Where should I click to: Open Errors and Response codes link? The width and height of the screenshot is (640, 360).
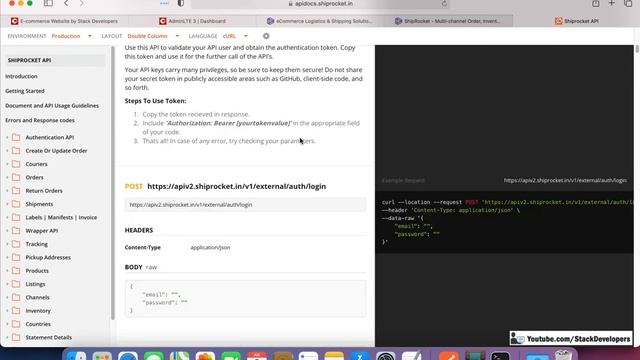[x=40, y=120]
